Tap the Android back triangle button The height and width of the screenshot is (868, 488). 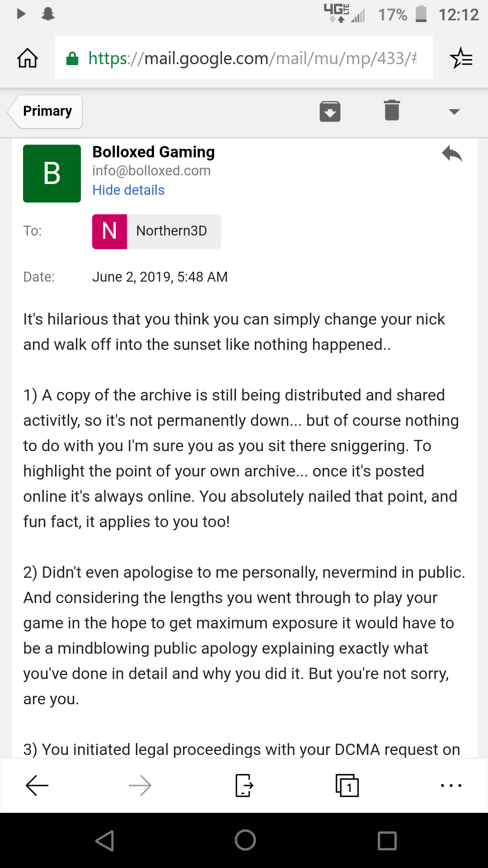pos(105,841)
